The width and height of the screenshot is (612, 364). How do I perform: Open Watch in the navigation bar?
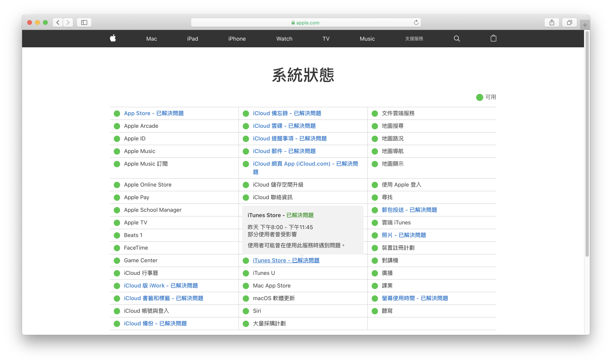pyautogui.click(x=284, y=39)
